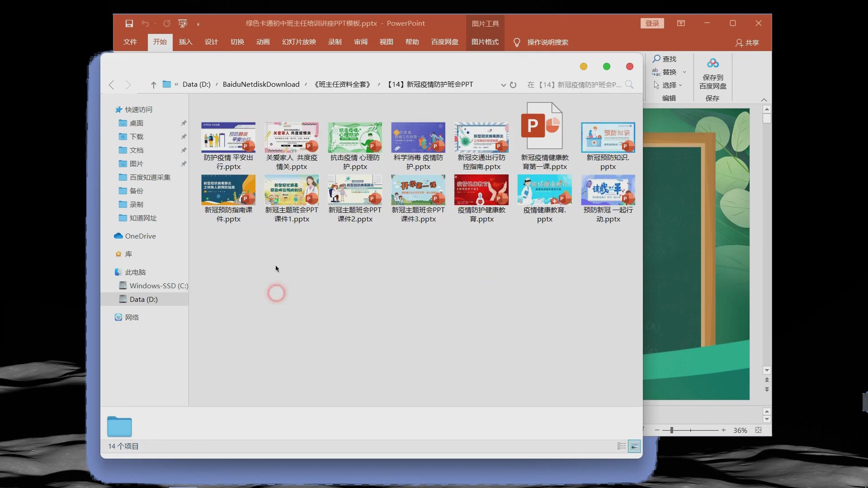Collapse the PowerPoint ribbon
Screen dimensions: 868x488
(x=764, y=99)
